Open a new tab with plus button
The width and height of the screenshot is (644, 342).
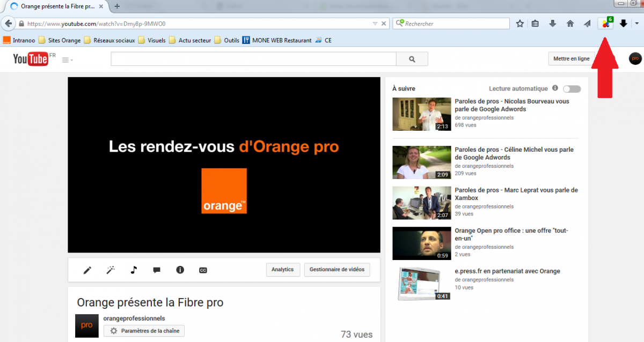pyautogui.click(x=117, y=6)
